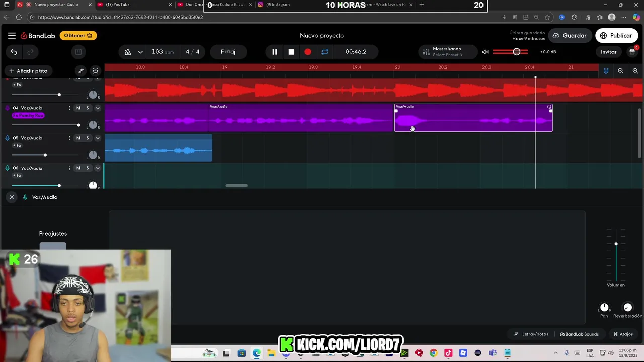Click the BandLab logo
644x362 pixels.
38,36
